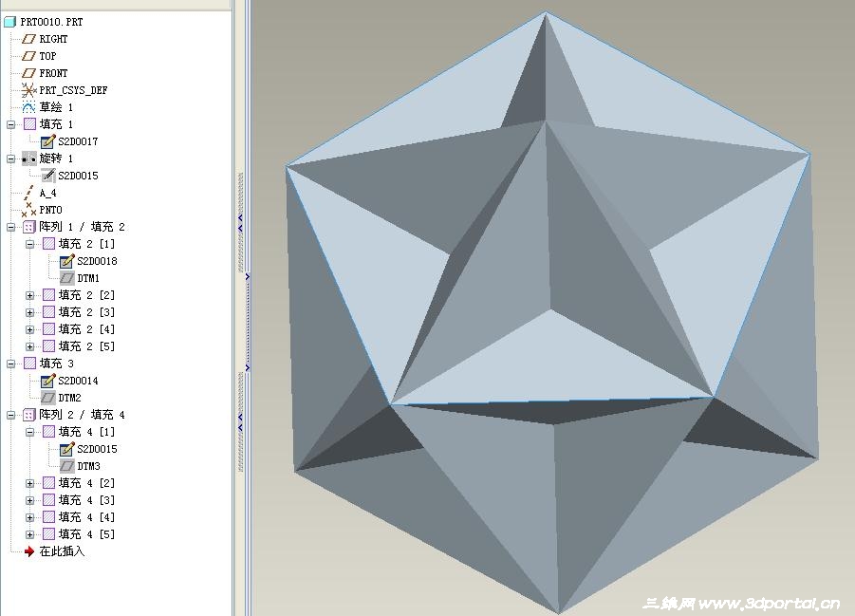
Task: Click the 阵列 1 / 填充 2 pattern icon
Action: (29, 227)
